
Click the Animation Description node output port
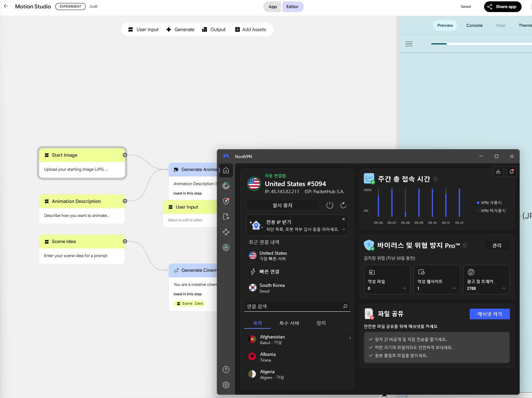125,201
